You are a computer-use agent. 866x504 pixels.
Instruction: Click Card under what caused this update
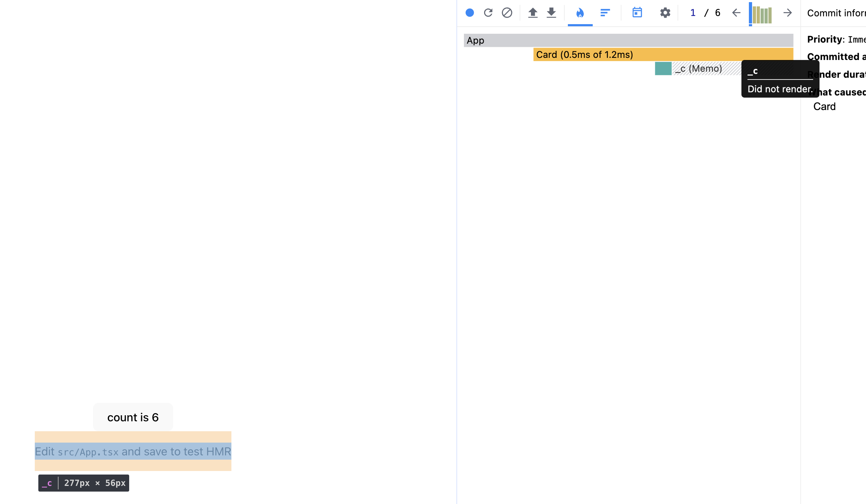pos(824,106)
